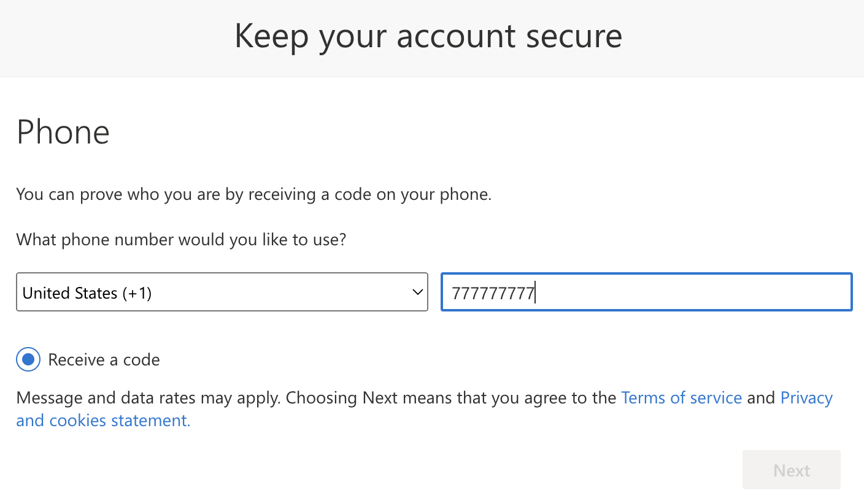The image size is (864, 504).
Task: Click the "Phone" heading
Action: pyautogui.click(x=63, y=132)
